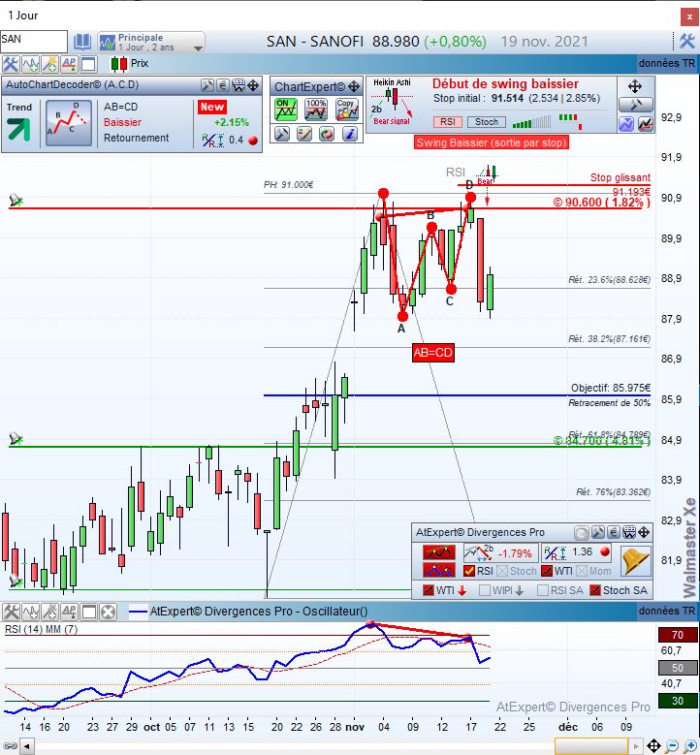Click the move handle of AutoChartDecoder panel
700x755 pixels.
(253, 85)
